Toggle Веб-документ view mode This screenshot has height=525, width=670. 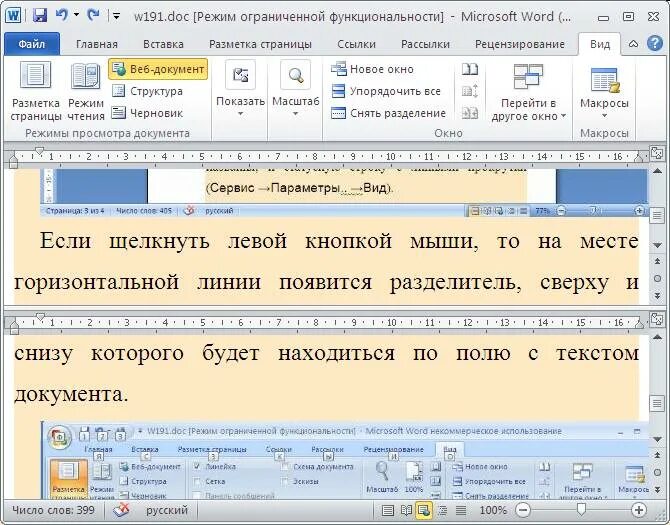tap(158, 69)
